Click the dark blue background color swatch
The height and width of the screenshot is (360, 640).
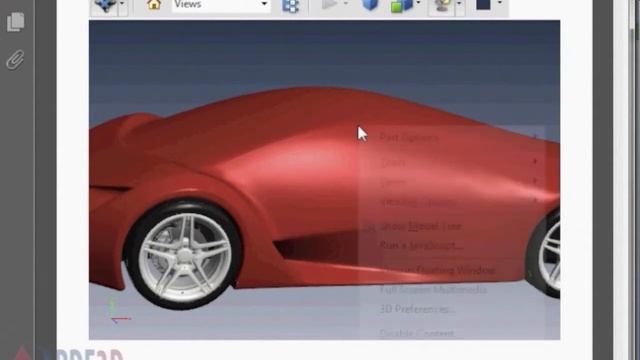point(484,4)
